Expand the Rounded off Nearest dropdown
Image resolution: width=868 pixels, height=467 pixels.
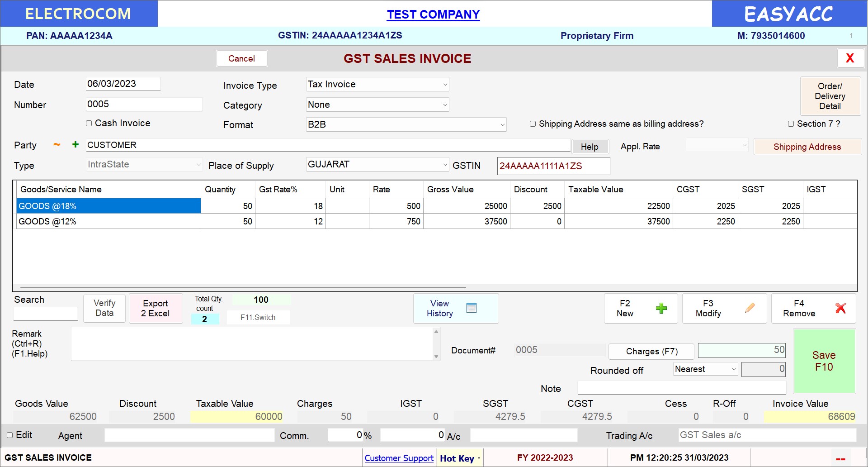pos(734,369)
